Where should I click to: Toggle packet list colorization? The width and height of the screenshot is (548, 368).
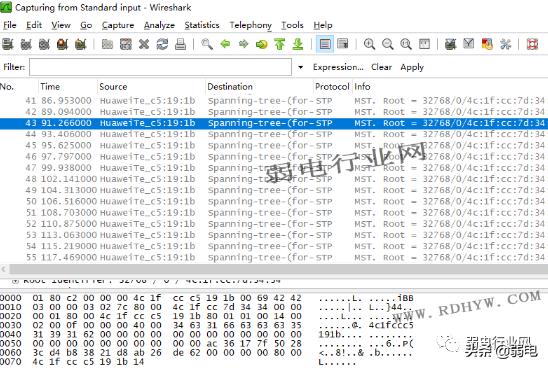(x=325, y=44)
